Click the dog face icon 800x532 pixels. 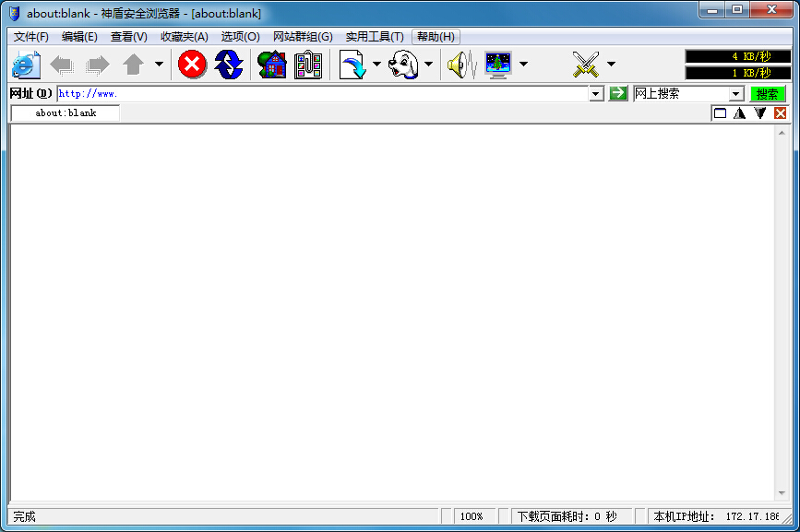[x=402, y=65]
